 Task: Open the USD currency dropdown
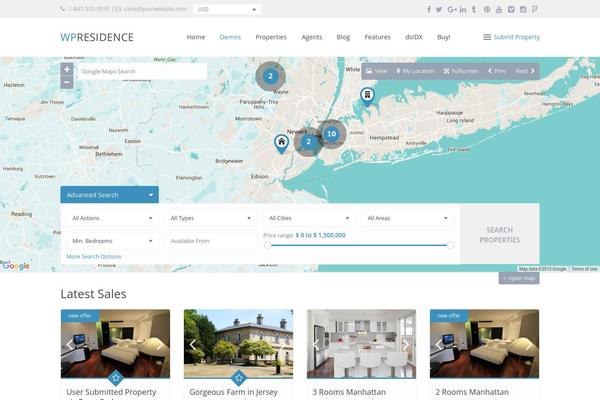[227, 9]
